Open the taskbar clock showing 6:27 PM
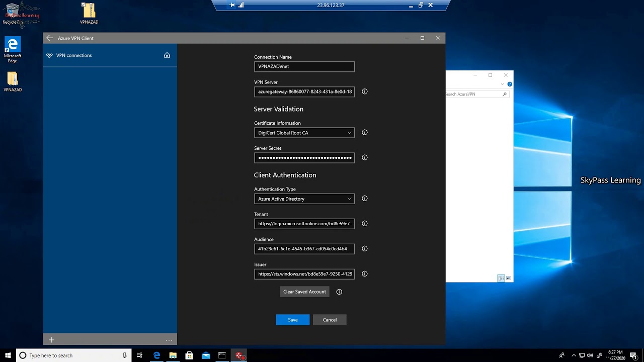 (x=615, y=355)
